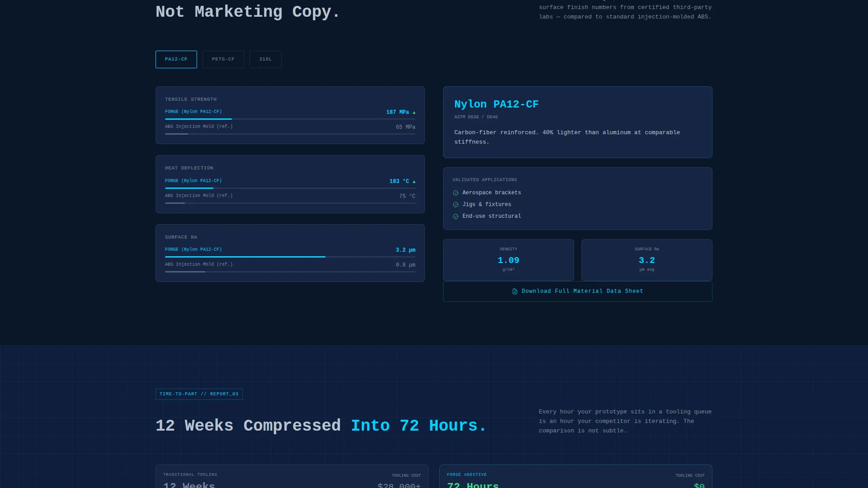Click the '12 Weeks Compressed' heading
This screenshot has height=488, width=868.
coord(248,426)
